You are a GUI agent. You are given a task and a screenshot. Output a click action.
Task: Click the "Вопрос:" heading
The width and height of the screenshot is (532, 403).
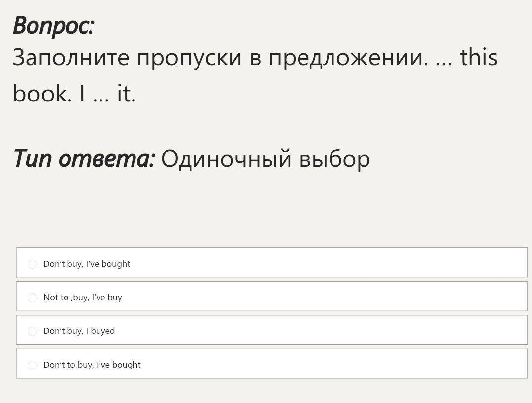(x=53, y=25)
